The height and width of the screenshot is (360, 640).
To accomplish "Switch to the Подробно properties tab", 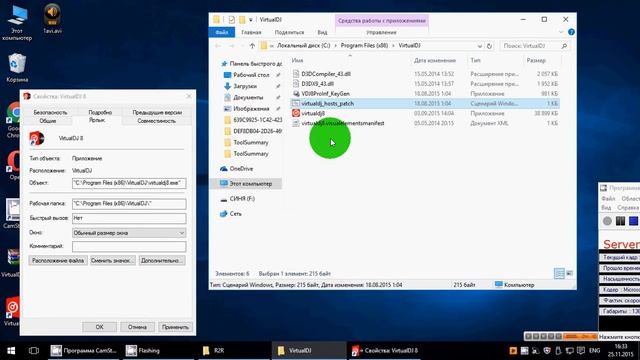I will [100, 112].
